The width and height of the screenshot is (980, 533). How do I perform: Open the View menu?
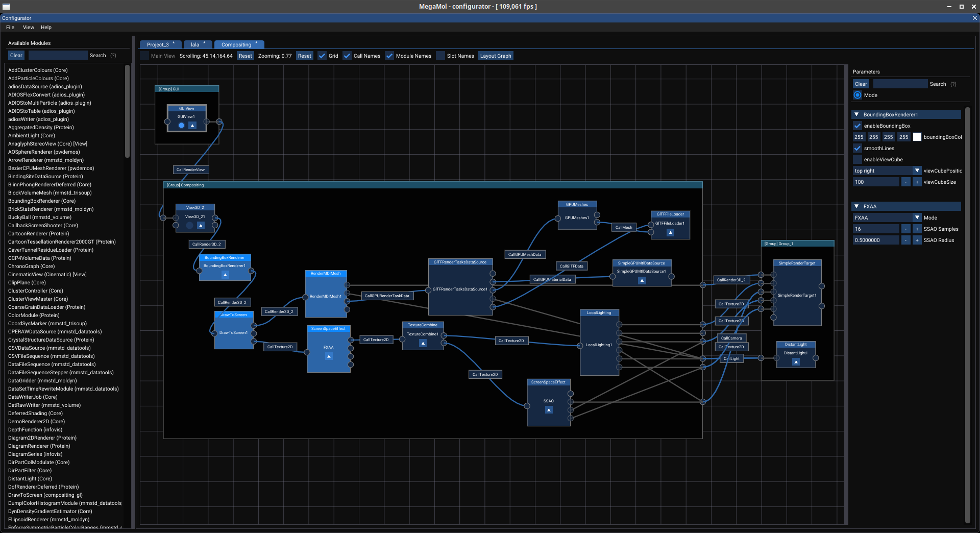[x=29, y=28]
